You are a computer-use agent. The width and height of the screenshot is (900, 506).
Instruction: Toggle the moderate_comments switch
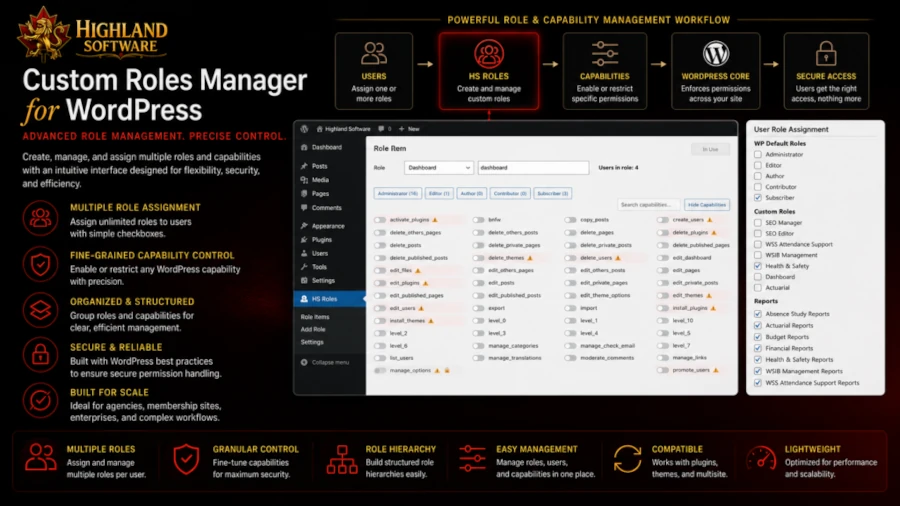[570, 358]
